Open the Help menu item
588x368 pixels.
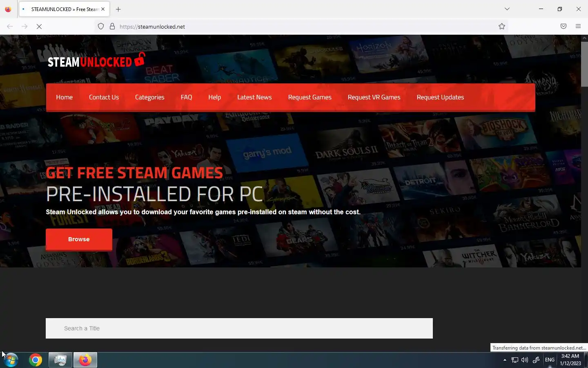[x=215, y=97]
